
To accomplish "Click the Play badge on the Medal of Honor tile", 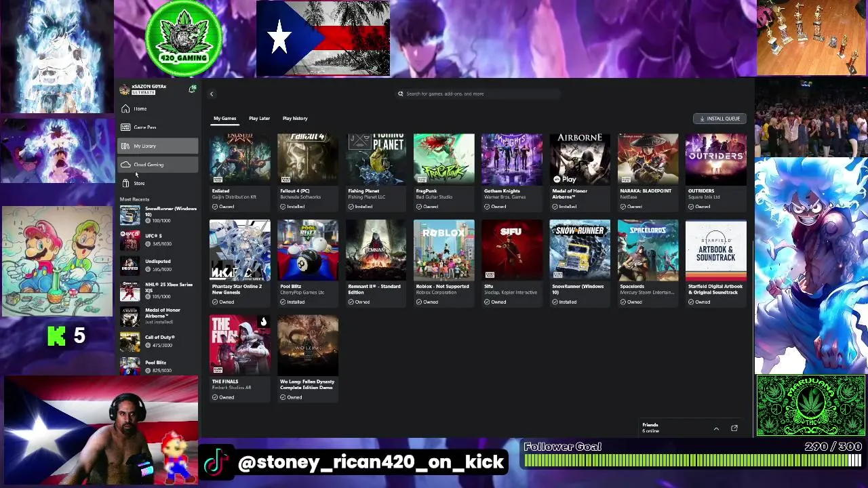I will 565,180.
